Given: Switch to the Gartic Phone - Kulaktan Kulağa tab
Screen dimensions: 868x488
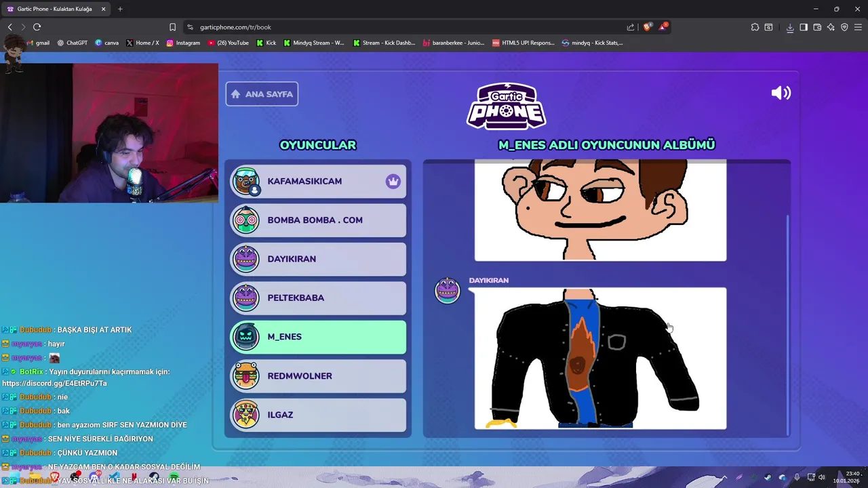Looking at the screenshot, I should [x=55, y=9].
